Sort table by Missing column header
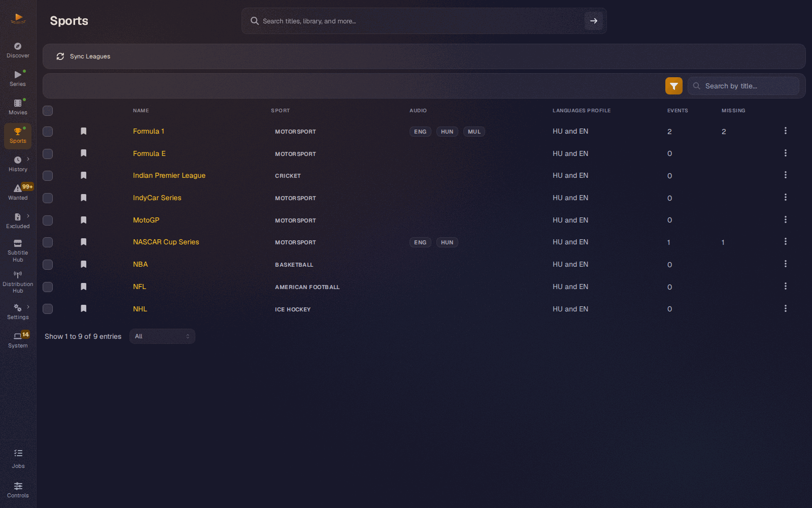This screenshot has width=812, height=508. [733, 110]
